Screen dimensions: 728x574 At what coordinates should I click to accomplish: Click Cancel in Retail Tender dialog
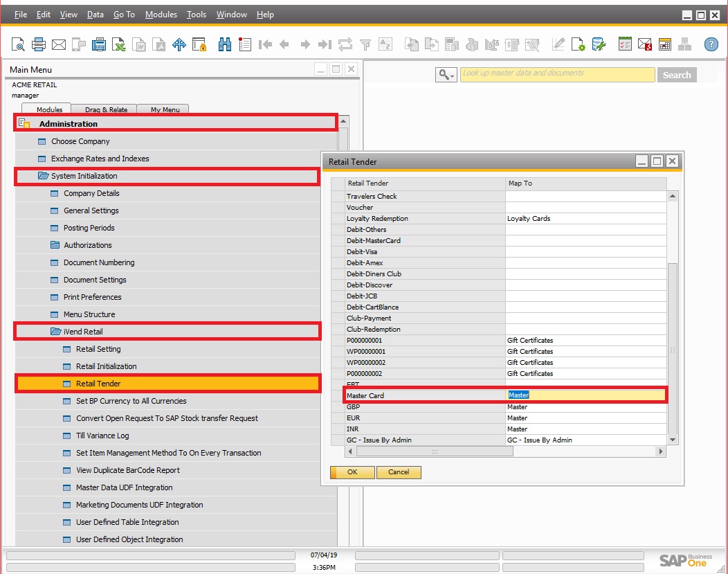click(399, 472)
